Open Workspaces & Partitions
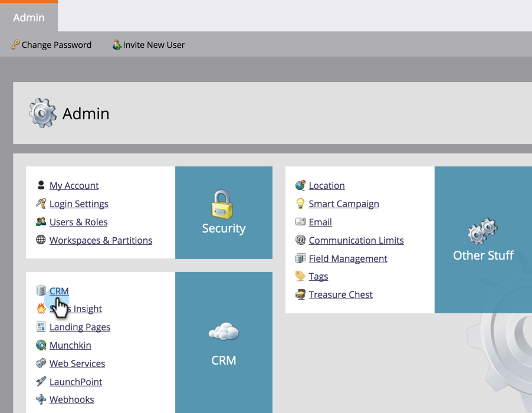532x413 pixels. [101, 240]
